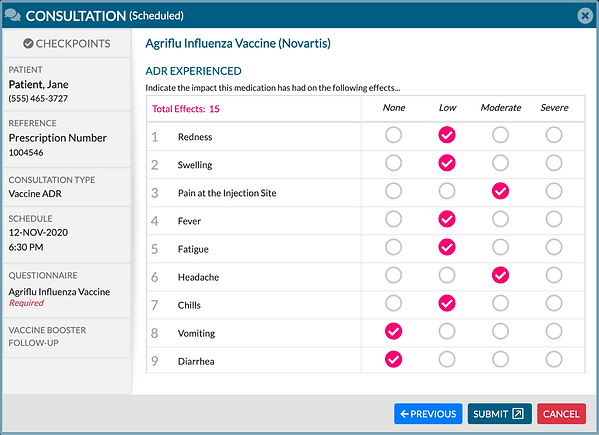This screenshot has width=599, height=435.
Task: Click the red 'Required' label
Action: pos(26,303)
